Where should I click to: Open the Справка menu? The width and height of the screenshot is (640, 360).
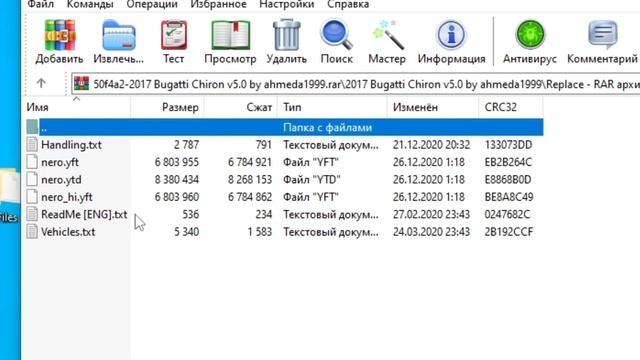click(x=348, y=4)
